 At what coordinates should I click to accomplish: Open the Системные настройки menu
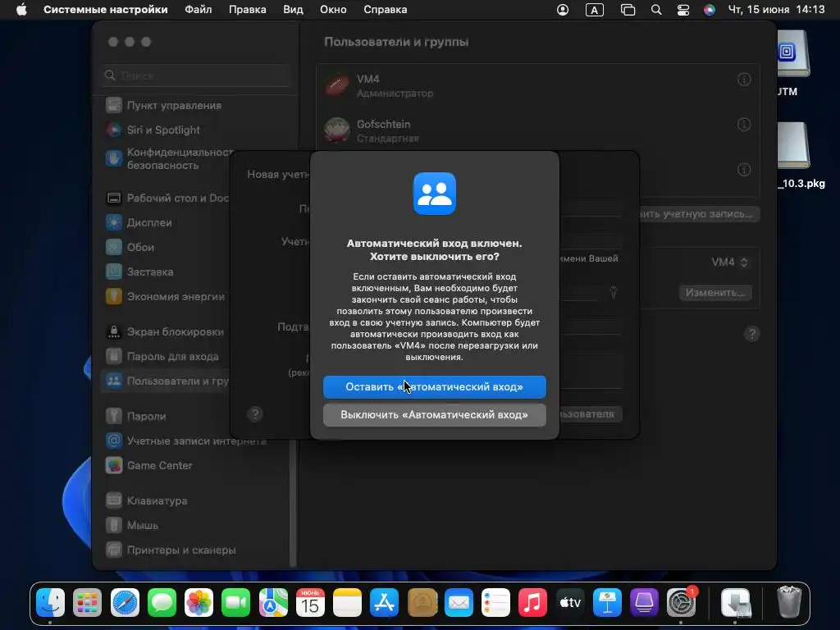tap(106, 10)
